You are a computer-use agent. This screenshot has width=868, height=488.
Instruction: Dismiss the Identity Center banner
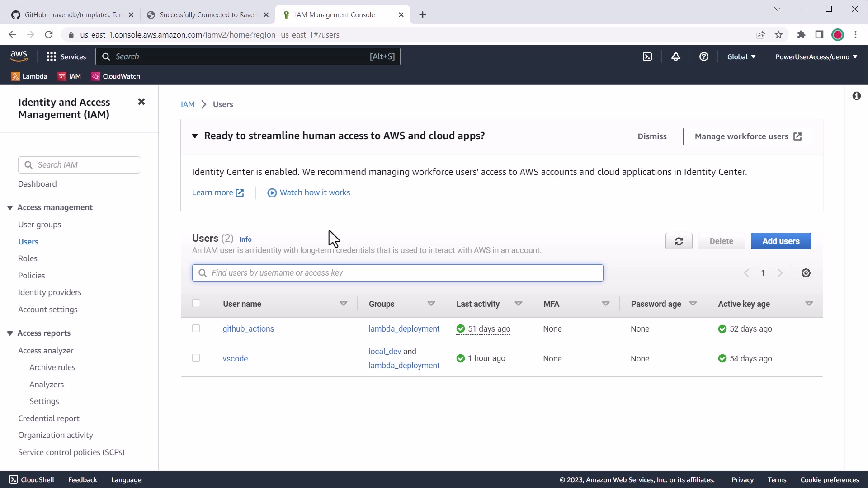point(652,136)
